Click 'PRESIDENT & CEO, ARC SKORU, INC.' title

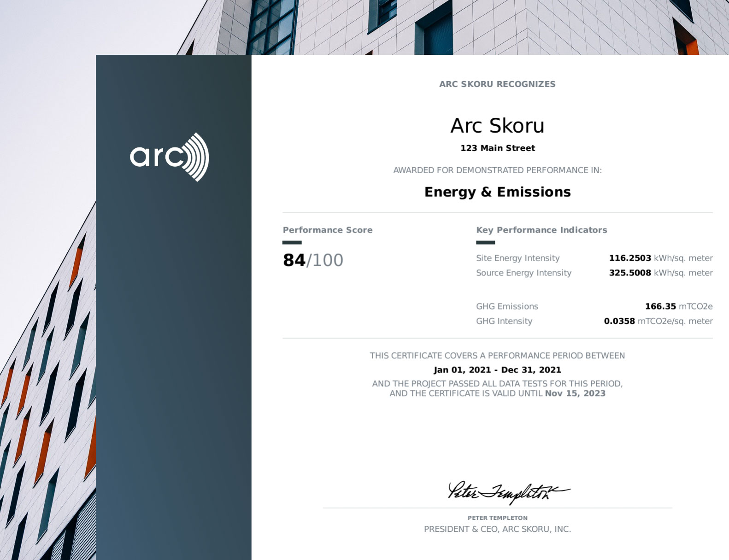pyautogui.click(x=497, y=530)
